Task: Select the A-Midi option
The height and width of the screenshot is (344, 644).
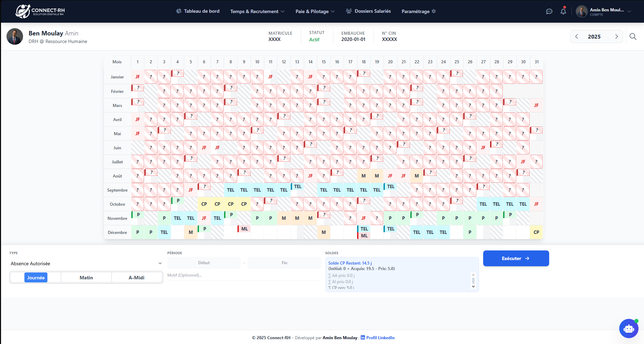Action: tap(136, 277)
